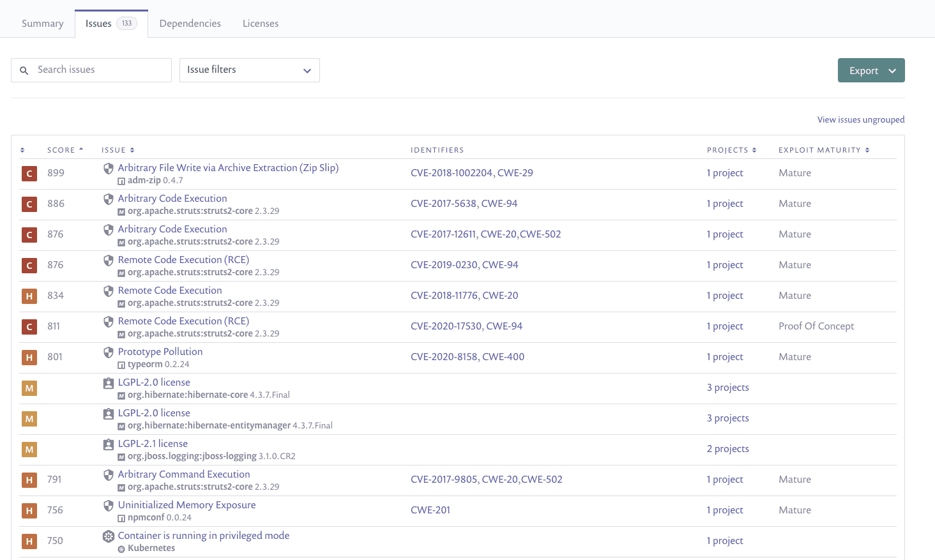
Task: Switch to the Dependencies tab
Action: (190, 23)
